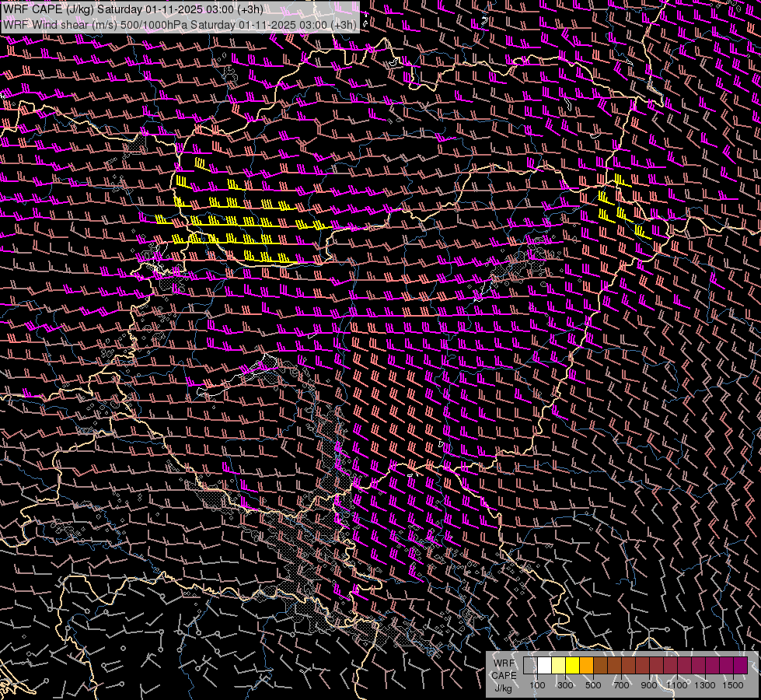Click the 'WRF CAPE (J/kg) Saturday' title line
The height and width of the screenshot is (700, 761).
(133, 9)
